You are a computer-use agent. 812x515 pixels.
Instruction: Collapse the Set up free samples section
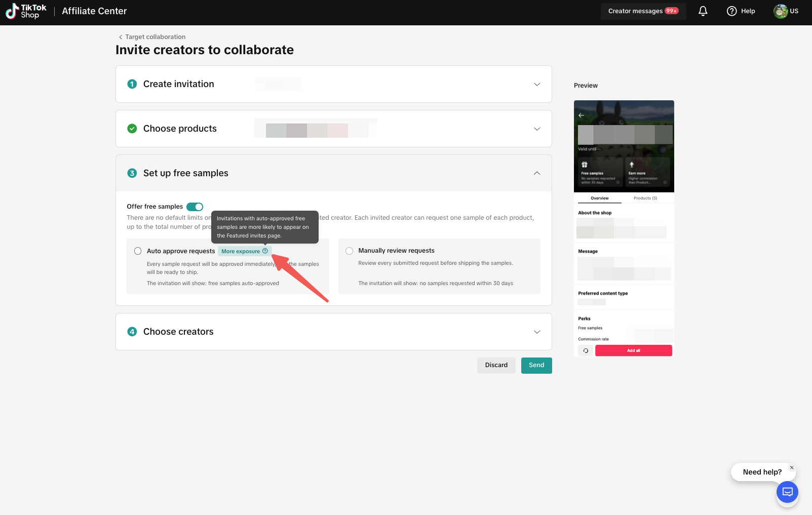click(x=537, y=173)
